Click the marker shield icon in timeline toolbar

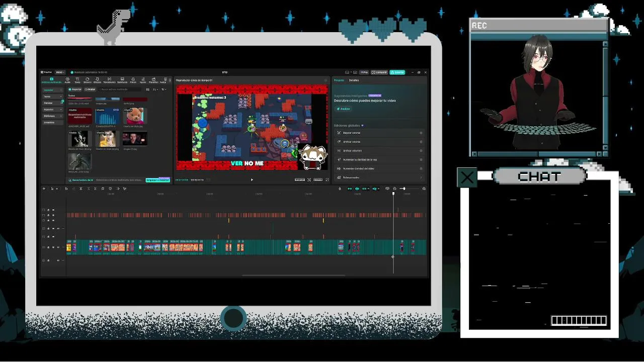pos(110,189)
